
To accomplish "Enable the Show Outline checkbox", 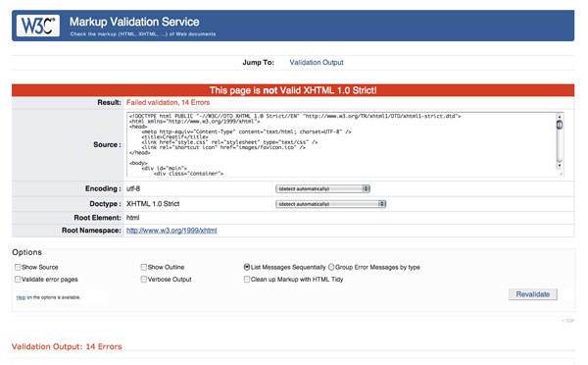I will (144, 267).
